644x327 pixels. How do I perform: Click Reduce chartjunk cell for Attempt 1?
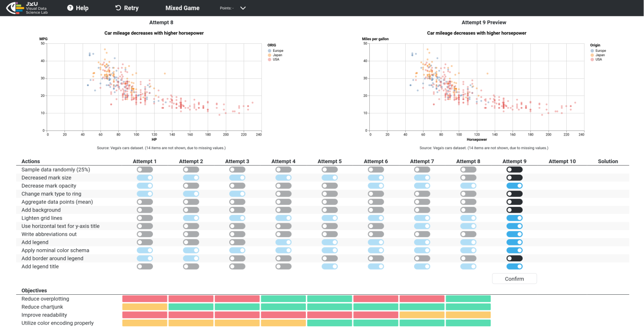tap(145, 307)
